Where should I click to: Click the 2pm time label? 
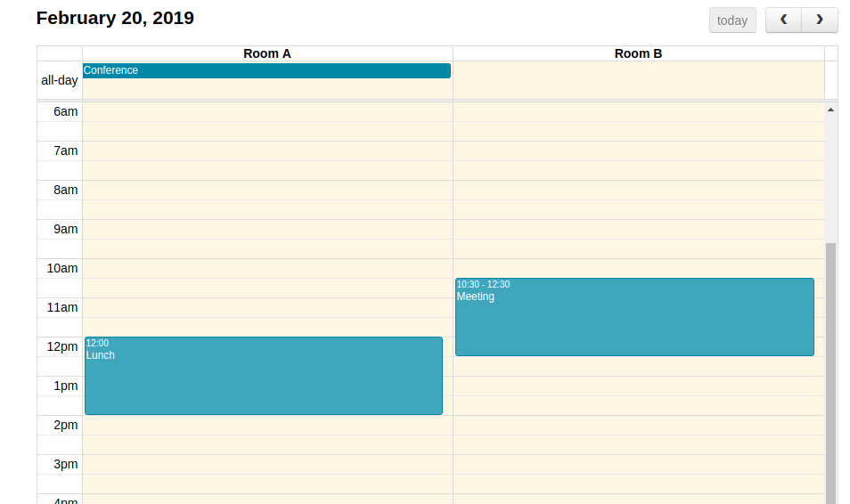66,425
